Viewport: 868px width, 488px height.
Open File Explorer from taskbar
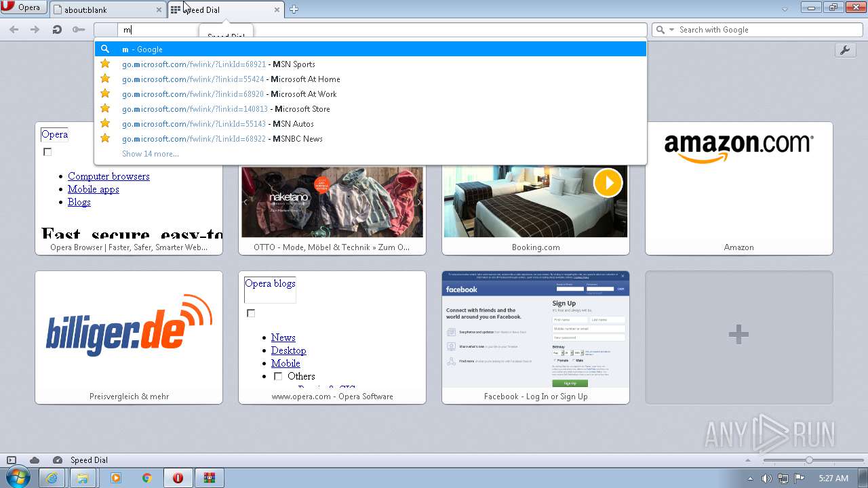point(83,478)
